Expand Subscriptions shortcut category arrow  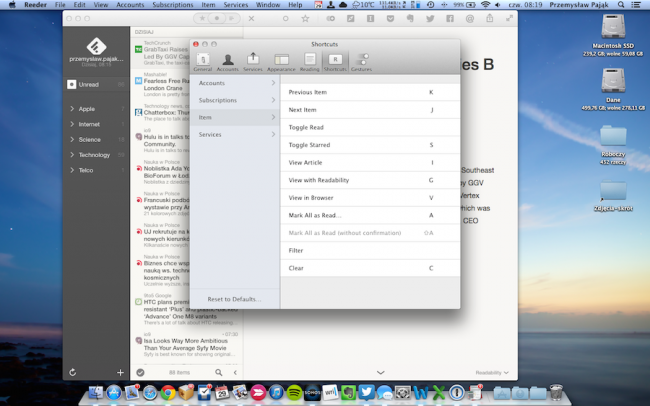[273, 100]
